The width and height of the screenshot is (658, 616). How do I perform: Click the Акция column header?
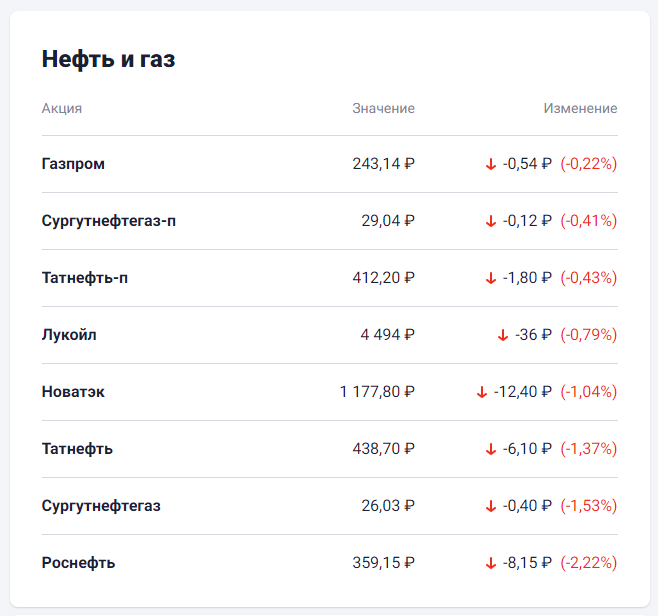(62, 108)
